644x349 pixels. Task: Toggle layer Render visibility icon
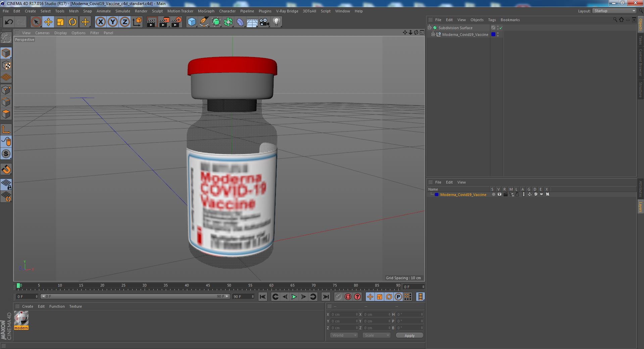[505, 195]
